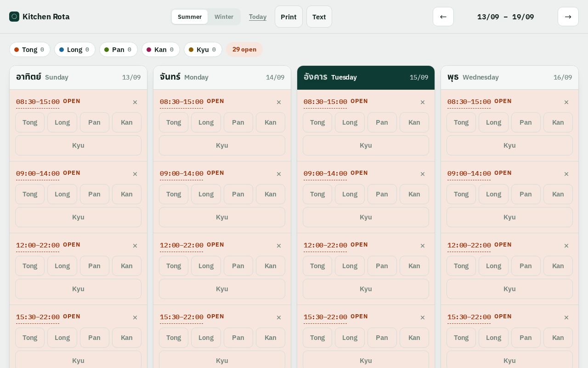This screenshot has height=368, width=588.
Task: Assign Long to Tuesday 08:30–15:00 shift
Action: pos(350,122)
